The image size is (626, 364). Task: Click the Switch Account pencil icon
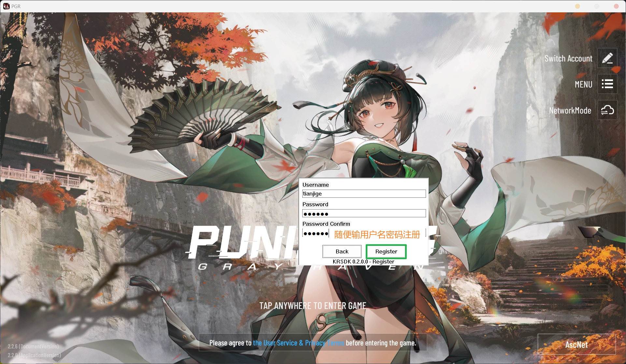607,59
